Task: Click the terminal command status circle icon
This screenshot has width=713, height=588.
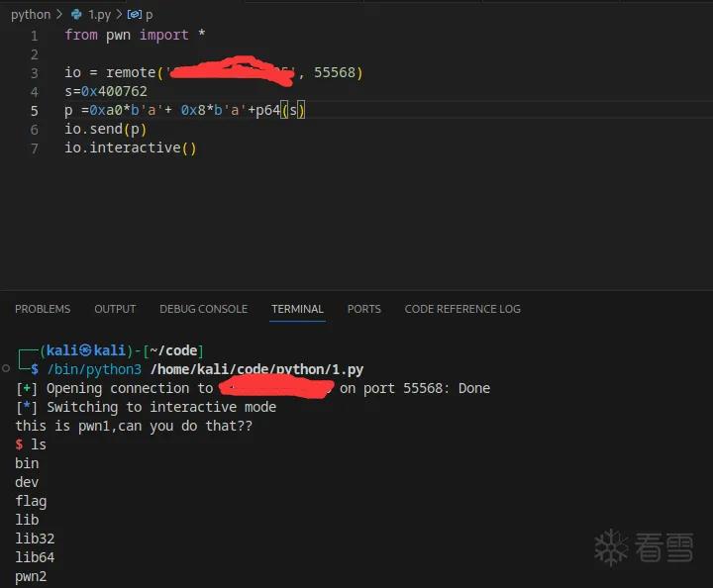Action: coord(6,368)
